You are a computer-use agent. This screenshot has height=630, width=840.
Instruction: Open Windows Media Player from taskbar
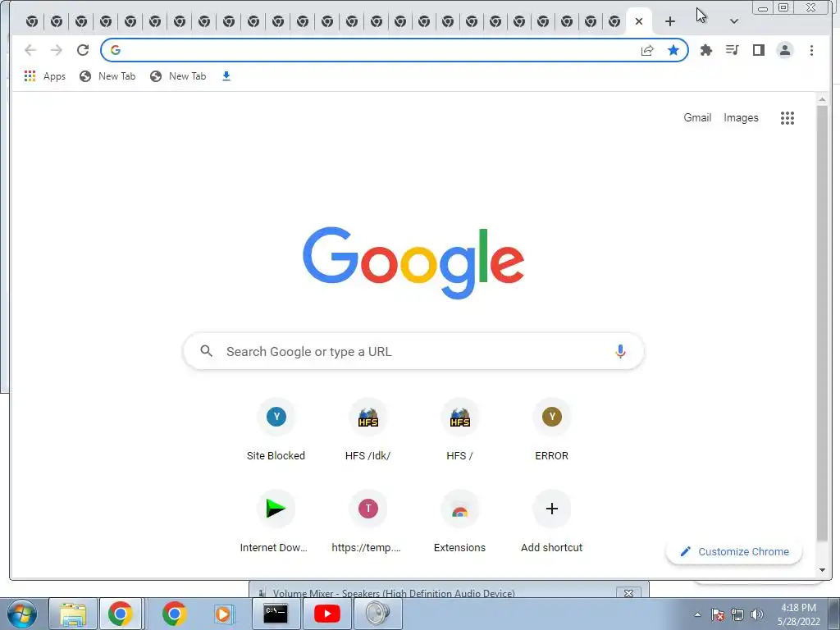coord(223,614)
